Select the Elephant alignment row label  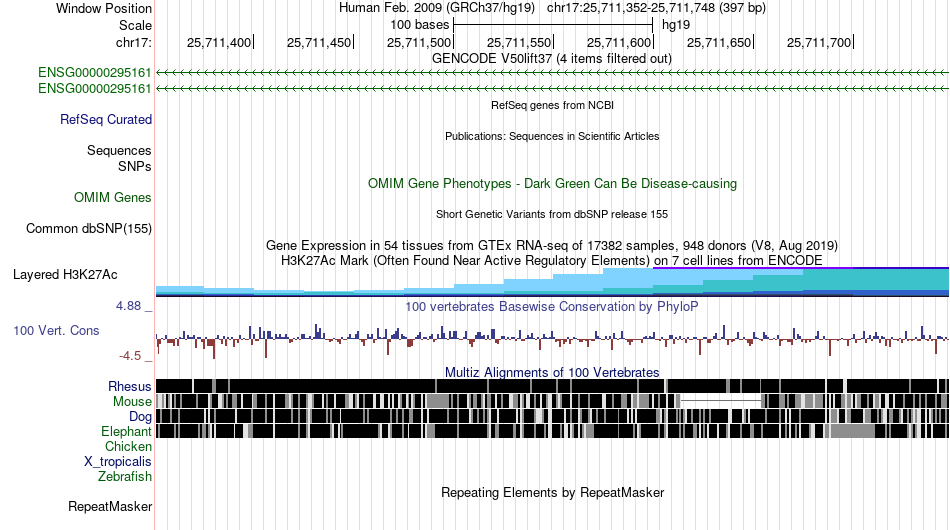[x=126, y=431]
